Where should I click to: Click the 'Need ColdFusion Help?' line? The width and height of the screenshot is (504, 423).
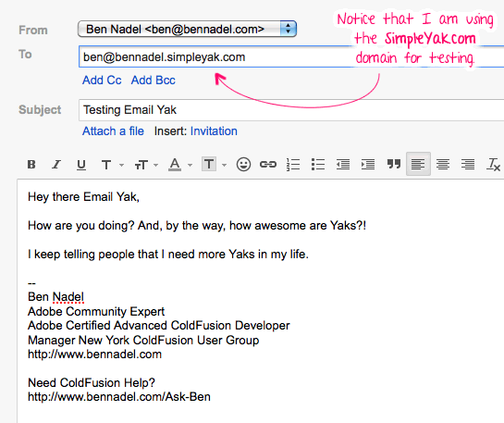point(92,383)
